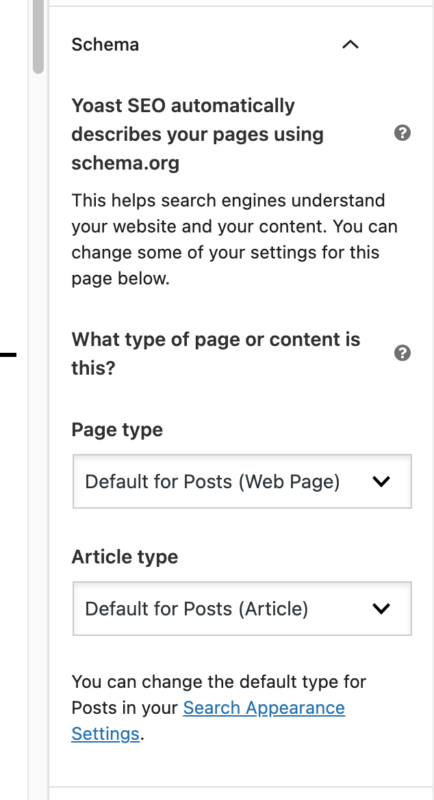
Task: Open help icon beside page content question
Action: pyautogui.click(x=402, y=353)
